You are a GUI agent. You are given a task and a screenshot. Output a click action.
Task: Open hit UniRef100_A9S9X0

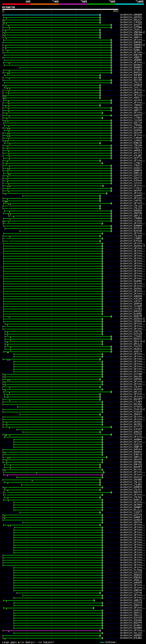131,17
